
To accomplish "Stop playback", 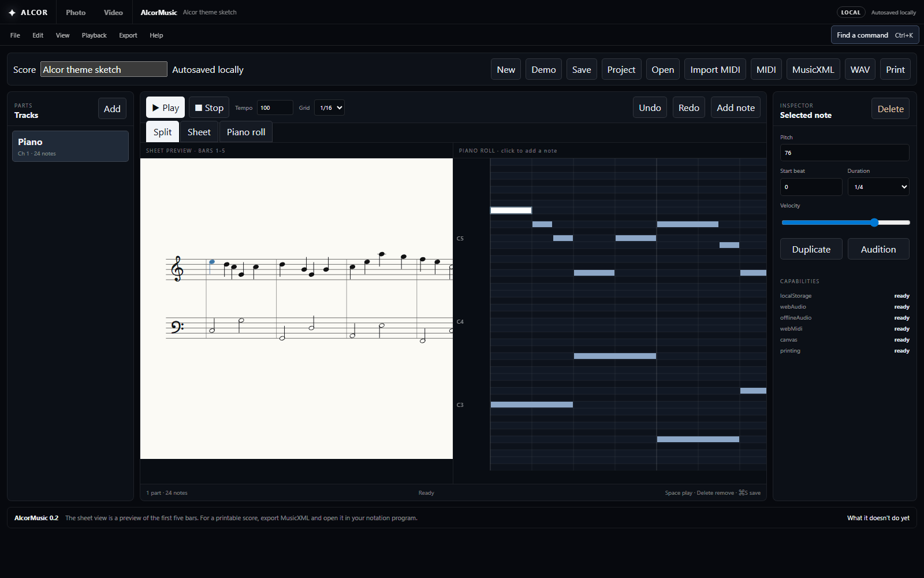I will tap(209, 108).
